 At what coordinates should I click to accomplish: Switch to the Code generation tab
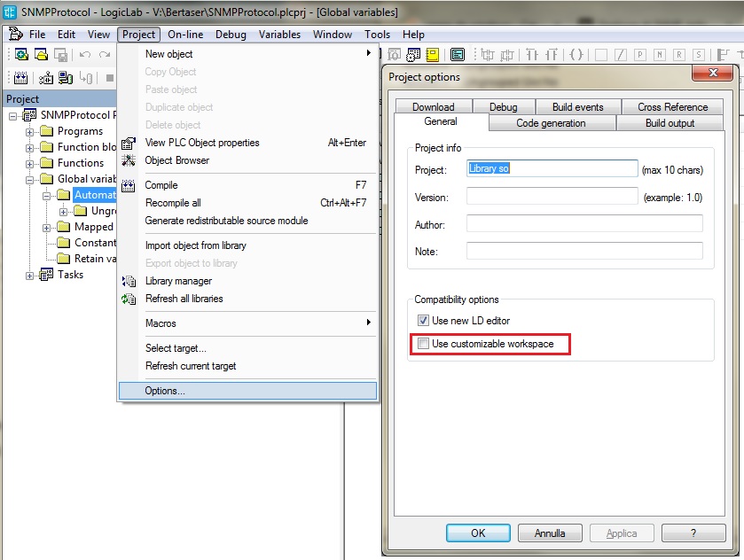pos(552,123)
